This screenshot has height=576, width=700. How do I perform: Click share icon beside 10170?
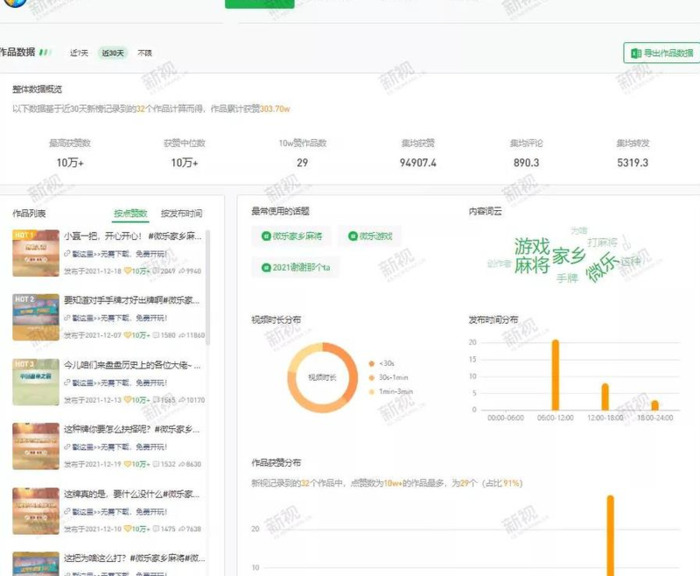pyautogui.click(x=182, y=400)
